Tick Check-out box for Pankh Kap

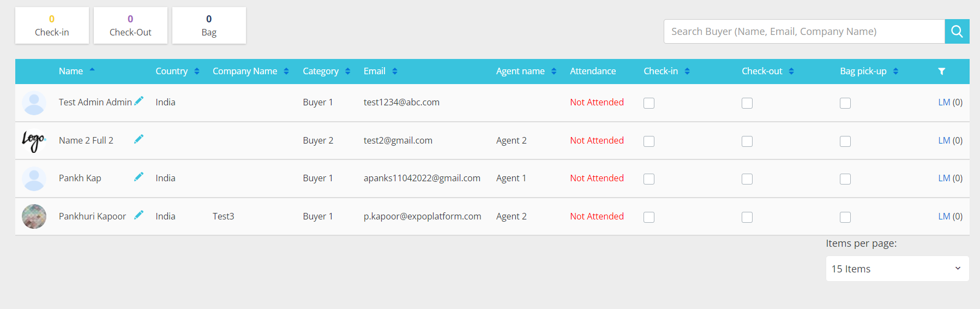point(747,179)
